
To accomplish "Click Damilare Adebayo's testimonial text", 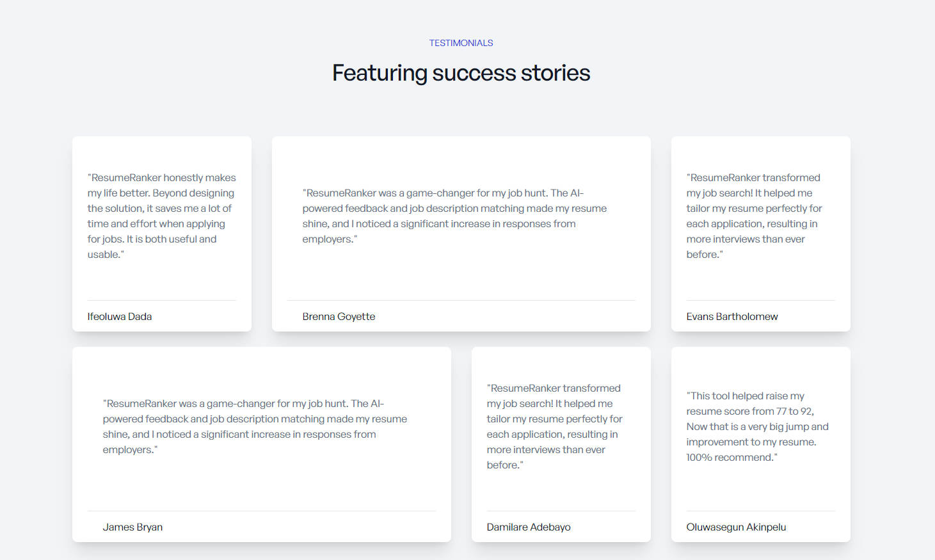I will (554, 426).
